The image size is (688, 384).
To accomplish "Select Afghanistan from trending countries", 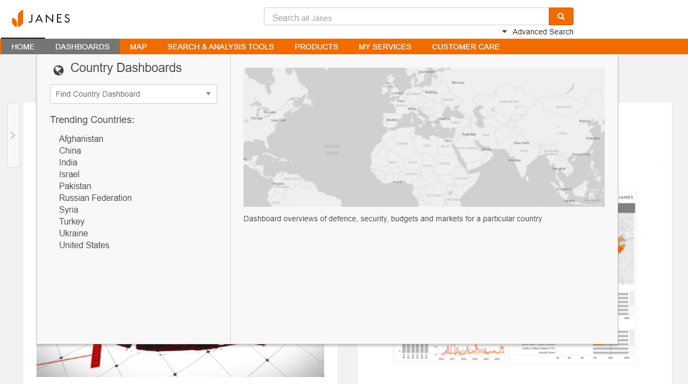I will tap(81, 139).
